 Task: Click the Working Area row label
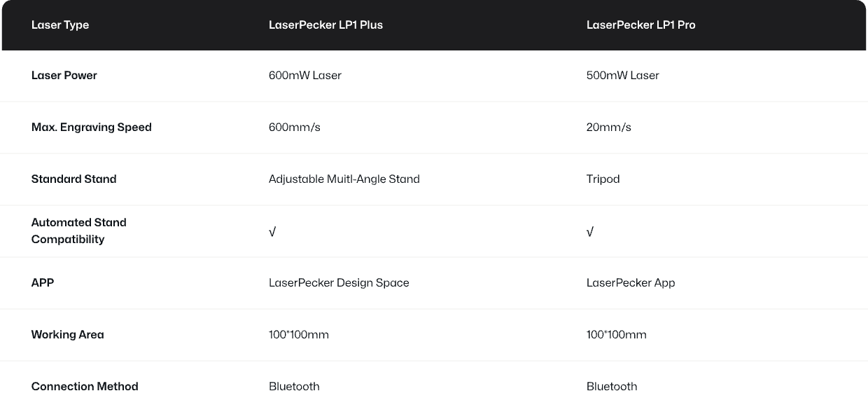pos(68,335)
